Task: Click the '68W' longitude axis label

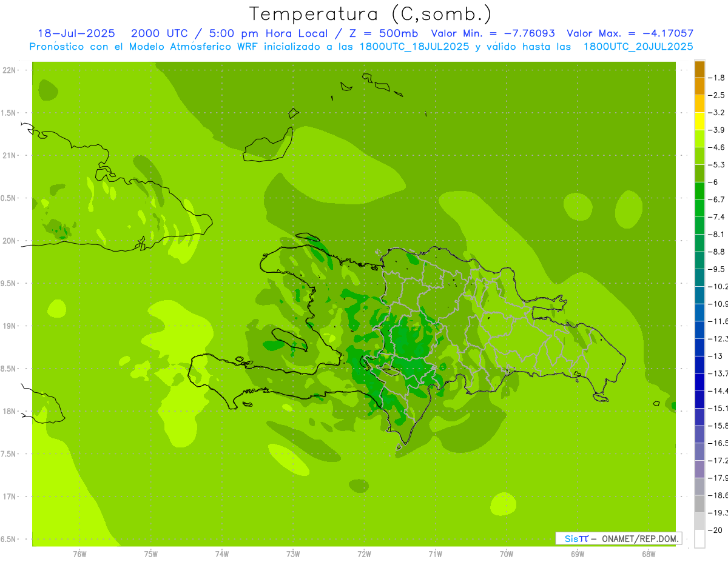Action: pos(649,554)
